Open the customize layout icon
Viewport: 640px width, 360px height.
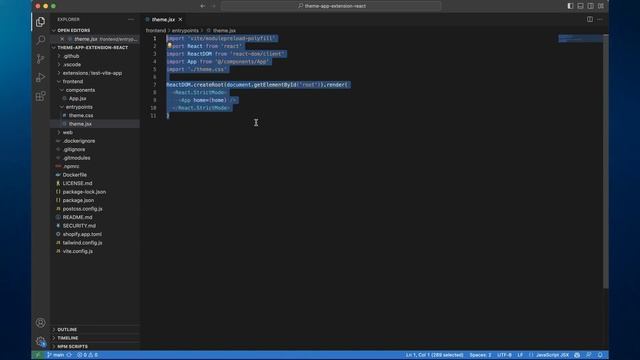pos(601,6)
